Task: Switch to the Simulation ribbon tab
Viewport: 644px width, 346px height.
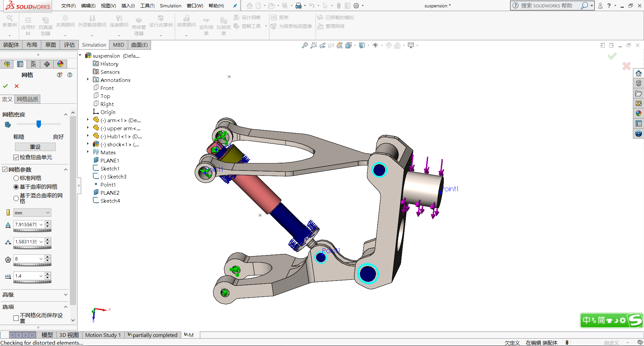Action: click(x=94, y=45)
